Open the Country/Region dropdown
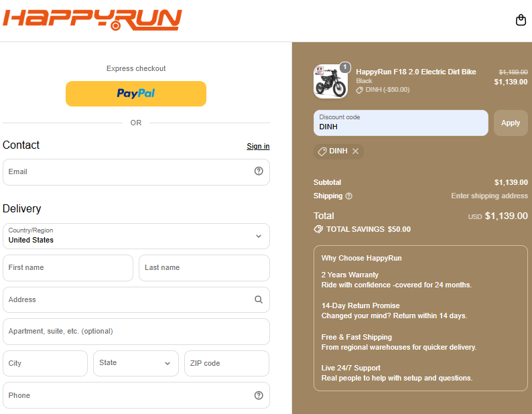The image size is (532, 414). click(x=136, y=236)
